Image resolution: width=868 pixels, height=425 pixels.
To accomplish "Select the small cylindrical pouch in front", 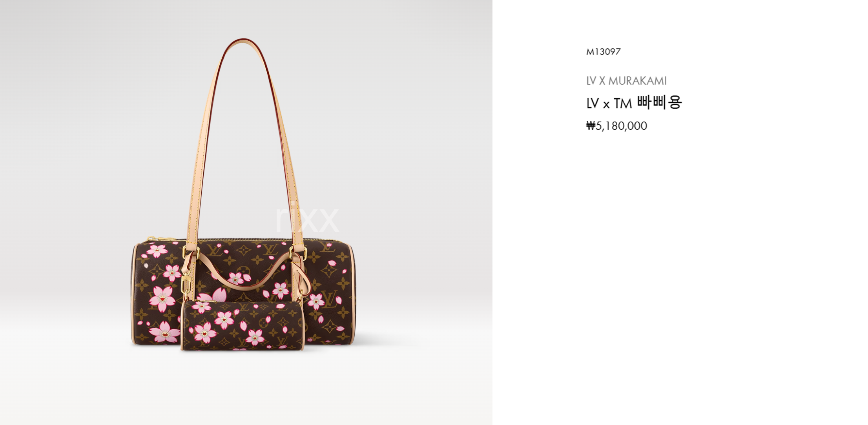I will click(x=242, y=325).
